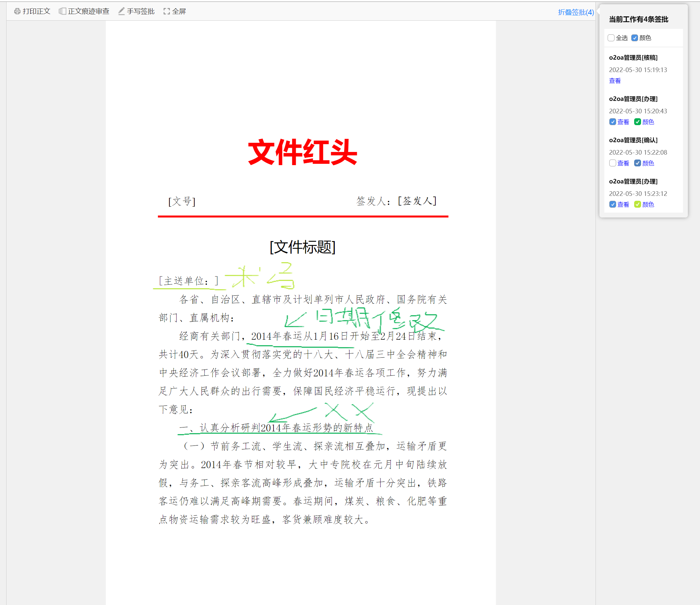Click the [文件标题] placeholder
Image resolution: width=700 pixels, height=605 pixels.
pyautogui.click(x=302, y=247)
